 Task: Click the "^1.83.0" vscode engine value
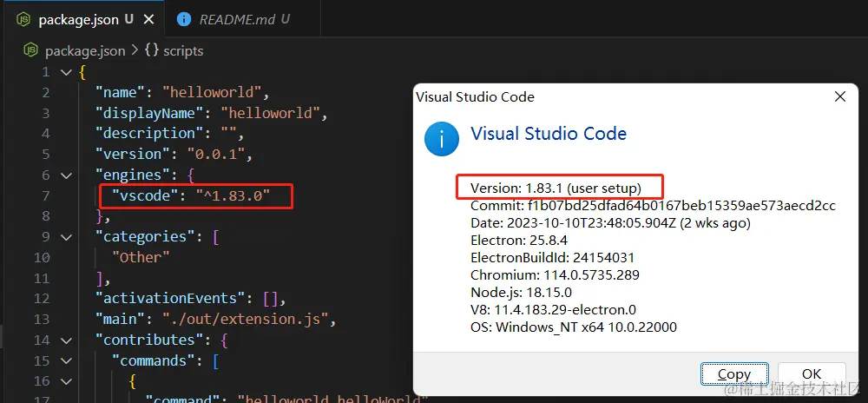coord(233,195)
